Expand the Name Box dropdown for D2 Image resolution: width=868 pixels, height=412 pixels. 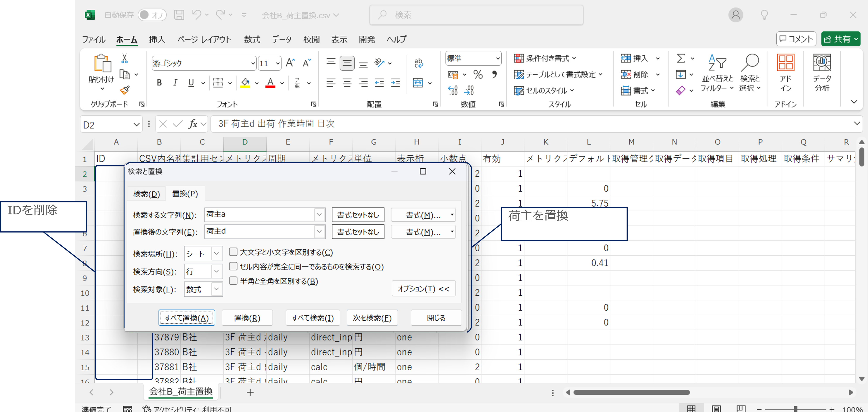pyautogui.click(x=136, y=125)
